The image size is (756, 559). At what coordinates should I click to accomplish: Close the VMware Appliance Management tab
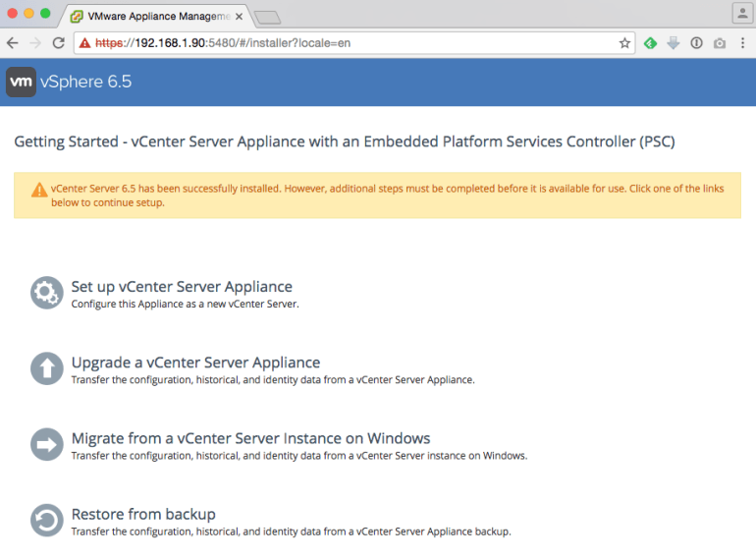pyautogui.click(x=239, y=17)
